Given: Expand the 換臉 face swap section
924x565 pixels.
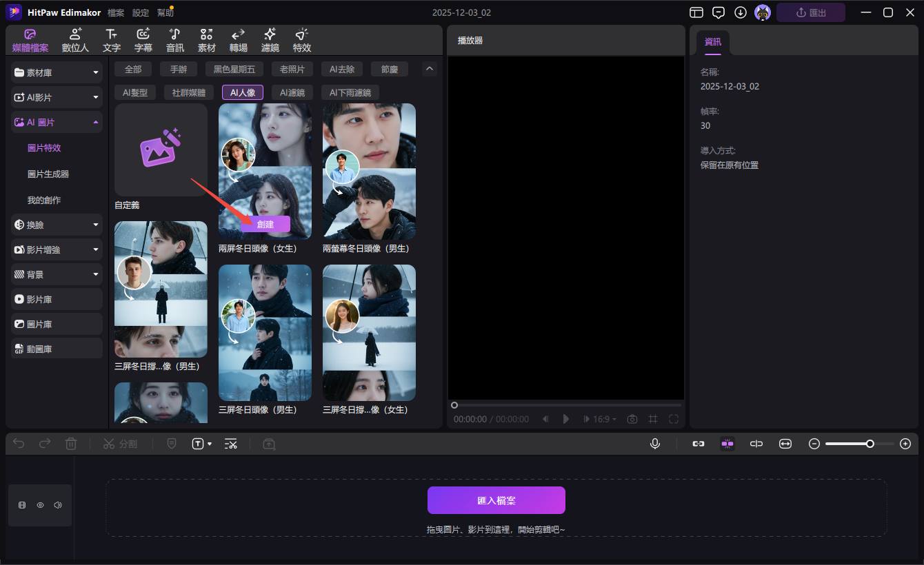Looking at the screenshot, I should click(x=57, y=225).
